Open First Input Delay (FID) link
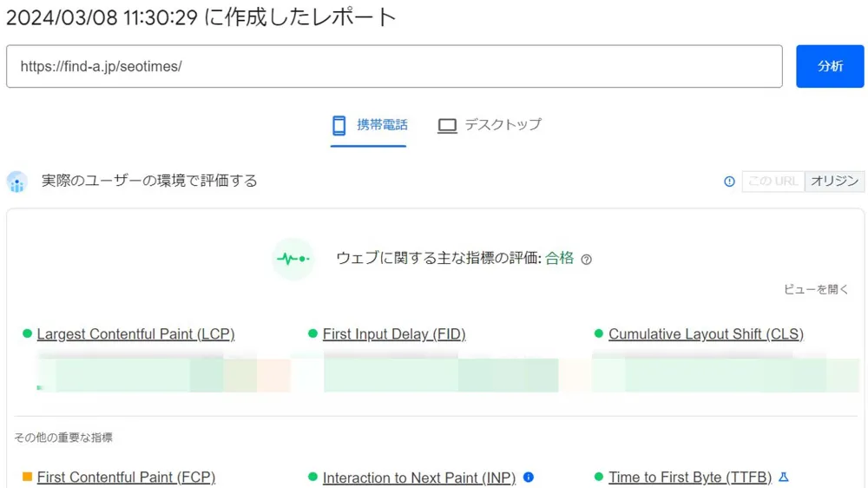The image size is (868, 488). pos(394,334)
